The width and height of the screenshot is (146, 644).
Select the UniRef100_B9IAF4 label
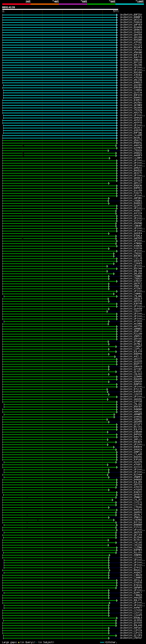point(131,47)
